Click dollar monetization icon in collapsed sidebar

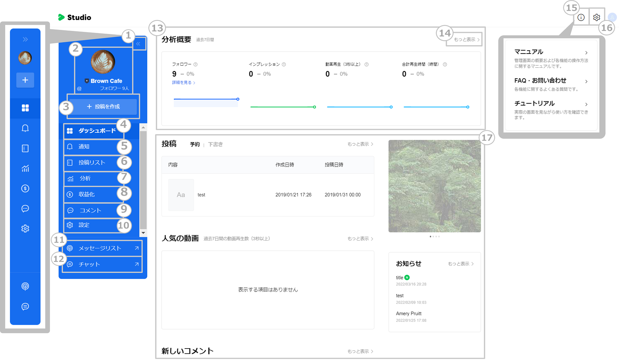click(x=25, y=188)
